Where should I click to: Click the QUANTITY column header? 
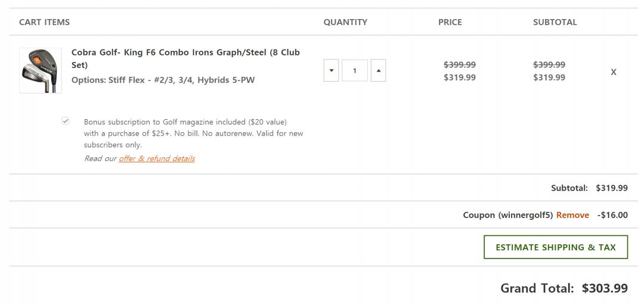pos(345,22)
